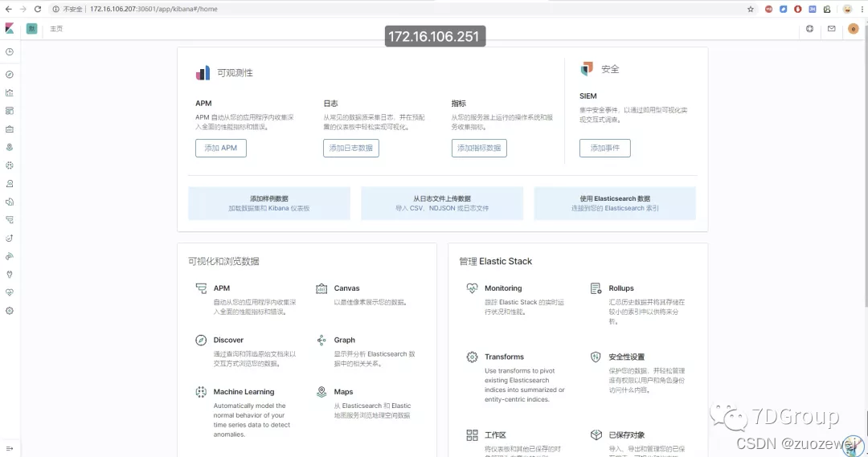Click the 主页 breadcrumb
The height and width of the screenshot is (457, 868).
coord(56,29)
